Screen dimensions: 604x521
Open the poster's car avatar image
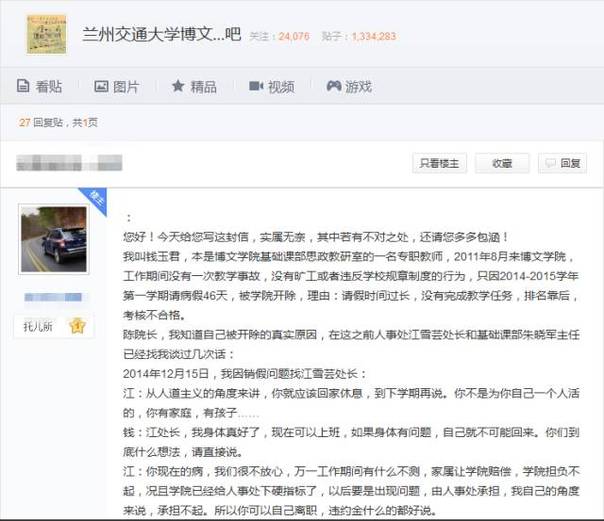click(54, 239)
